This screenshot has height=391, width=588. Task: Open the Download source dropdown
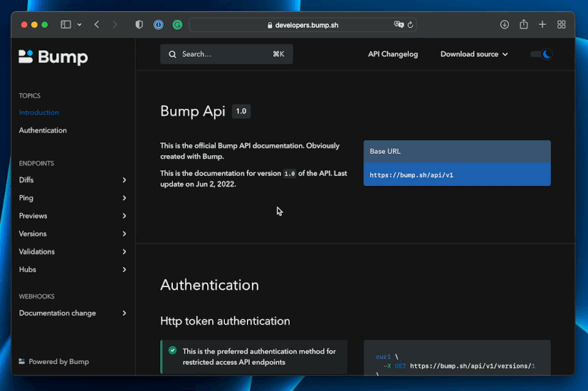click(x=474, y=54)
